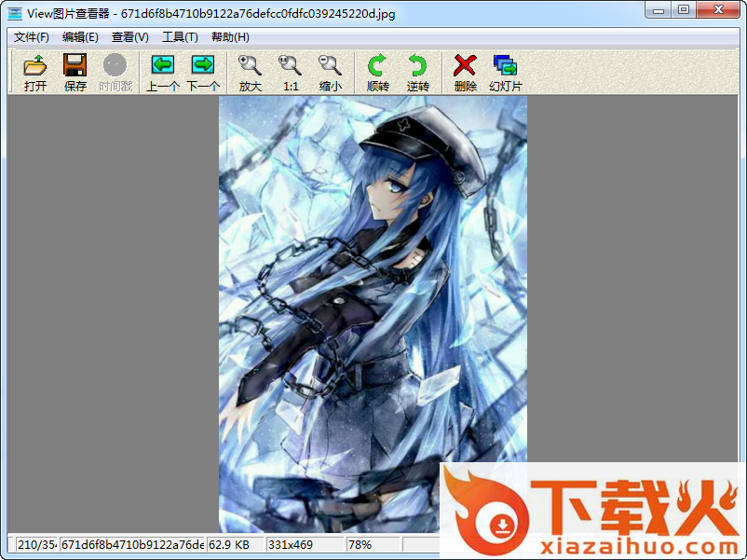
Task: Click the 331x469 dimensions text
Action: click(290, 544)
